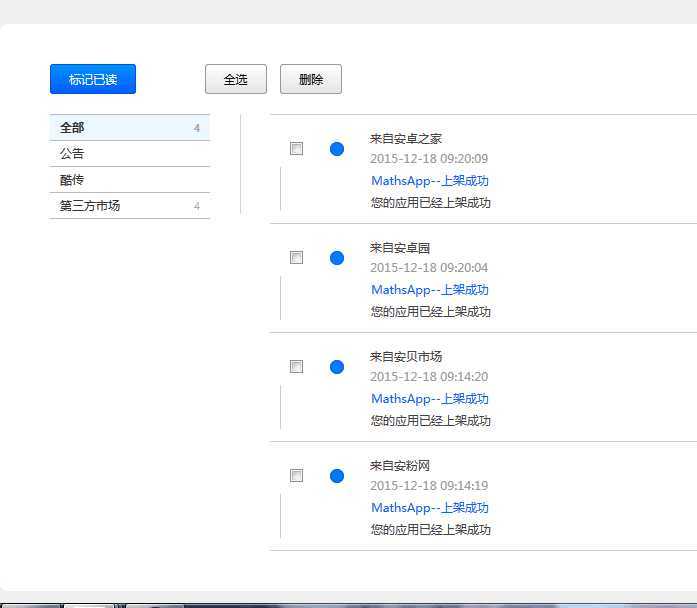
Task: Check the box for 来自安卓之家 message
Action: [x=296, y=148]
